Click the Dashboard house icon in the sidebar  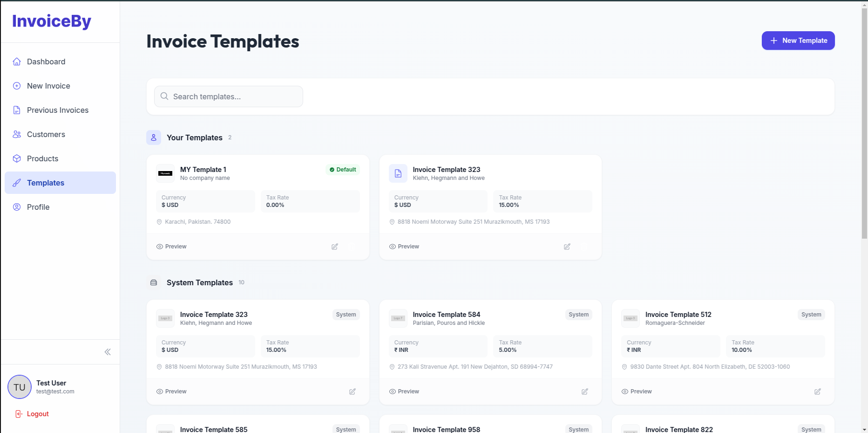[17, 62]
